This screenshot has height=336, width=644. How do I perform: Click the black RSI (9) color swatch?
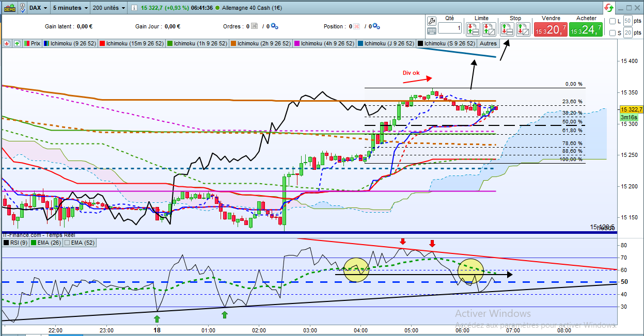(x=6, y=242)
